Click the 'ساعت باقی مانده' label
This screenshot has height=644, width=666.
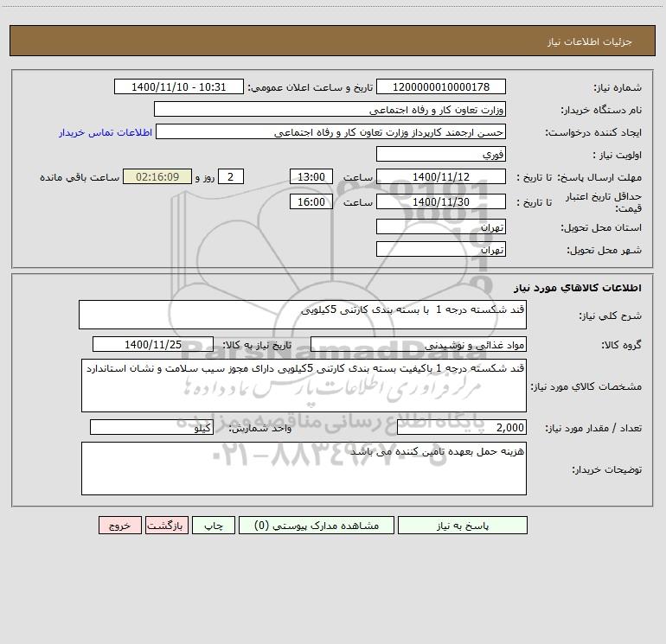80,177
